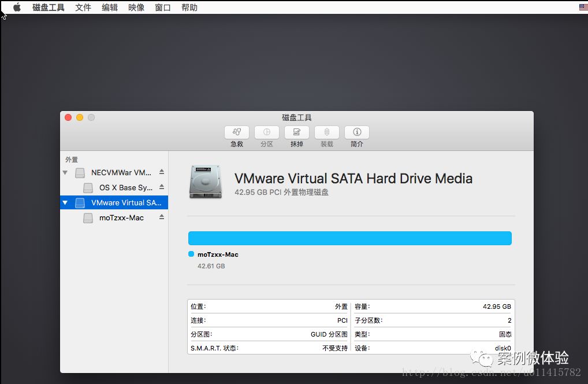Screen dimensions: 588x384
Task: Open the 映像 menu
Action: [x=136, y=8]
